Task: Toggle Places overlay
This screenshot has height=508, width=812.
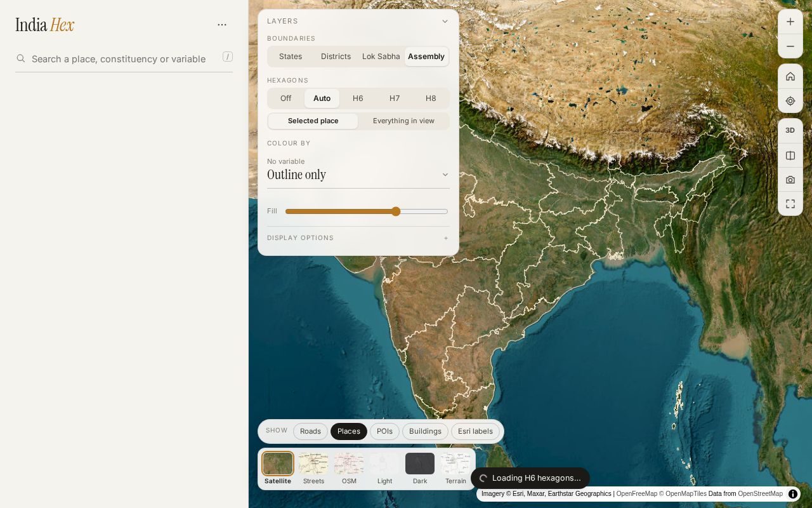Action: 349,431
